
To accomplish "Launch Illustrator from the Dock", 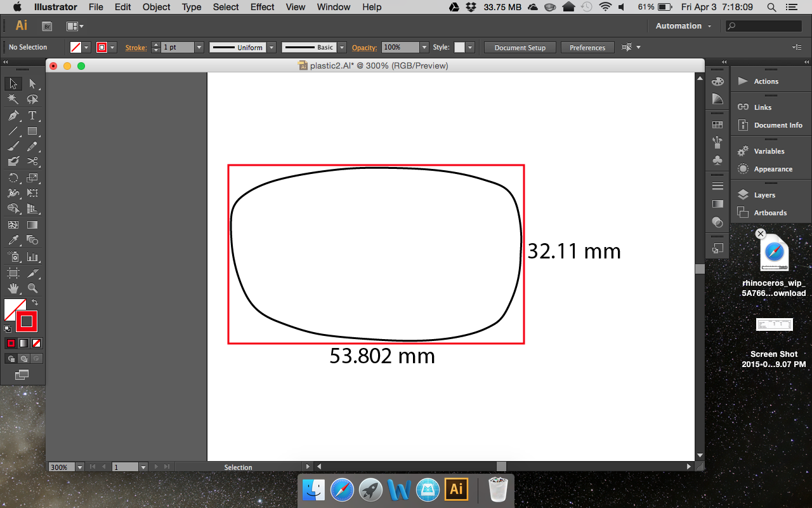I will tap(456, 489).
